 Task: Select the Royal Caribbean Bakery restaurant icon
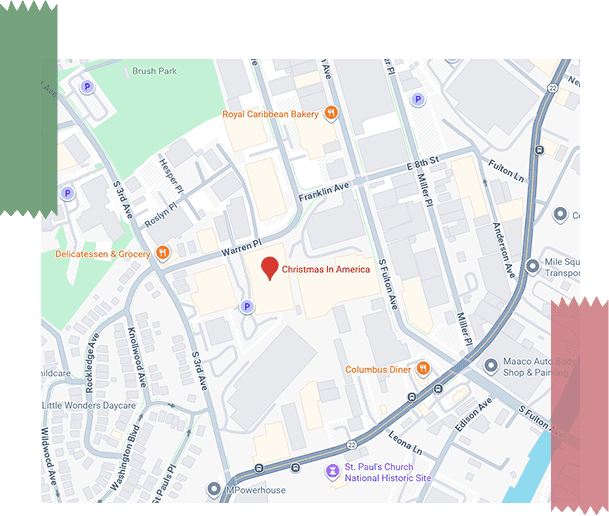[x=330, y=114]
